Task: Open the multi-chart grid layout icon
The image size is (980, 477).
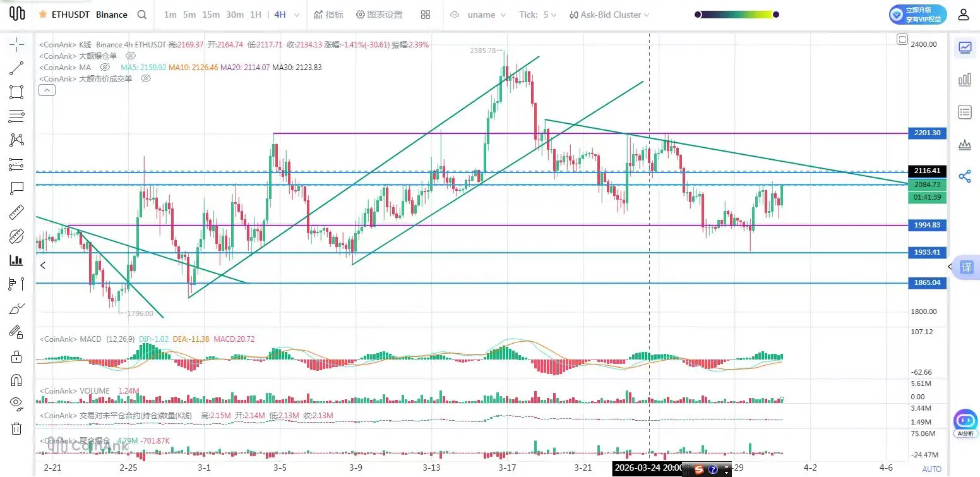Action: point(426,15)
